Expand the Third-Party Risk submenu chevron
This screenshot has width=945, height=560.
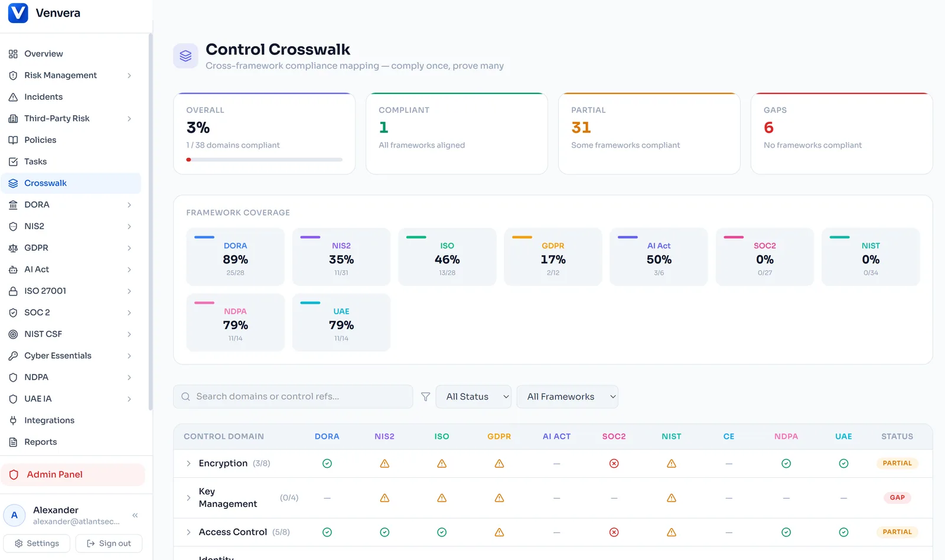(129, 119)
